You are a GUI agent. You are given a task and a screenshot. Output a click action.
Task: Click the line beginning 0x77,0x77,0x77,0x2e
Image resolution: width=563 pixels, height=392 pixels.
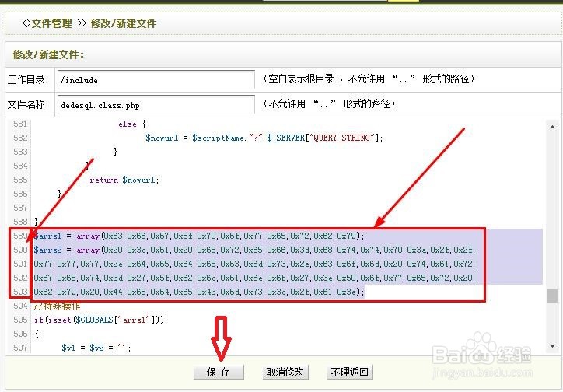(x=254, y=264)
